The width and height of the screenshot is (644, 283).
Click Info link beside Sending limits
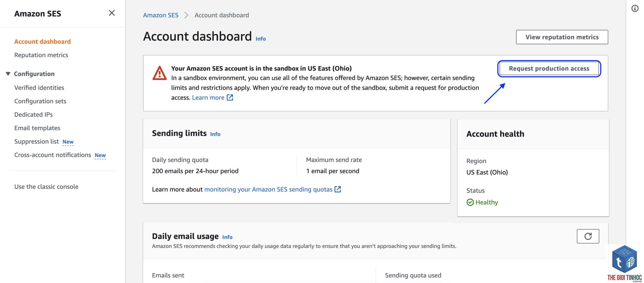point(215,134)
